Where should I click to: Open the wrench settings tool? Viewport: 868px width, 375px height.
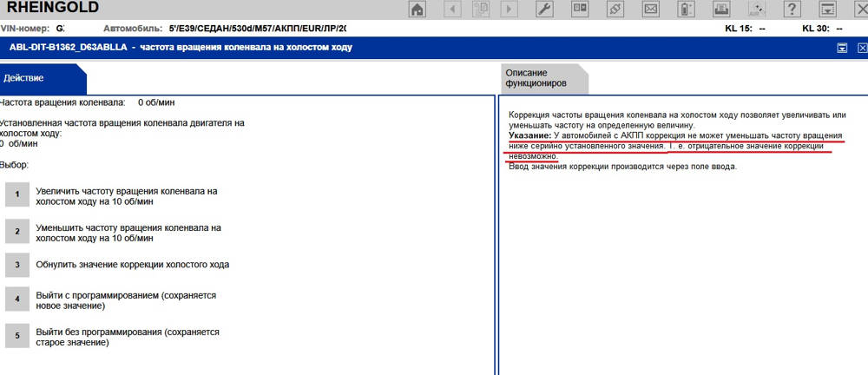pos(546,10)
